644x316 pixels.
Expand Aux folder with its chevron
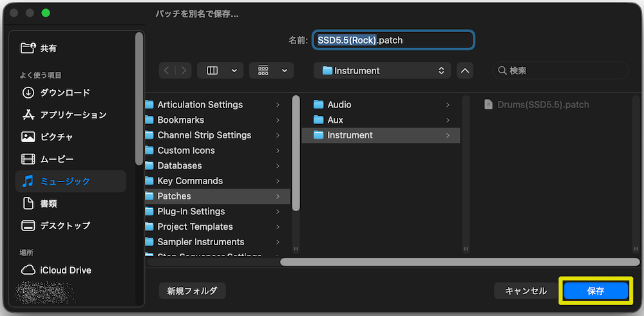pyautogui.click(x=448, y=120)
